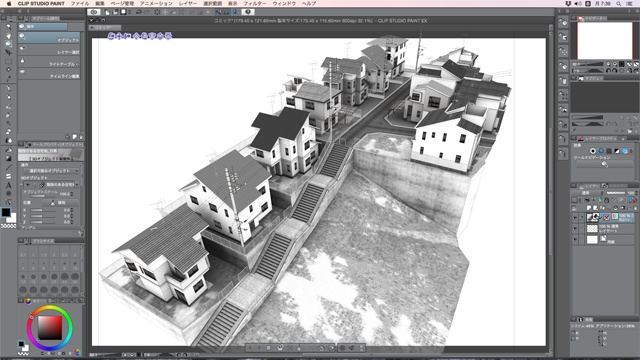The image size is (640, 360).
Task: Step the object scale value stepper
Action: (72, 194)
